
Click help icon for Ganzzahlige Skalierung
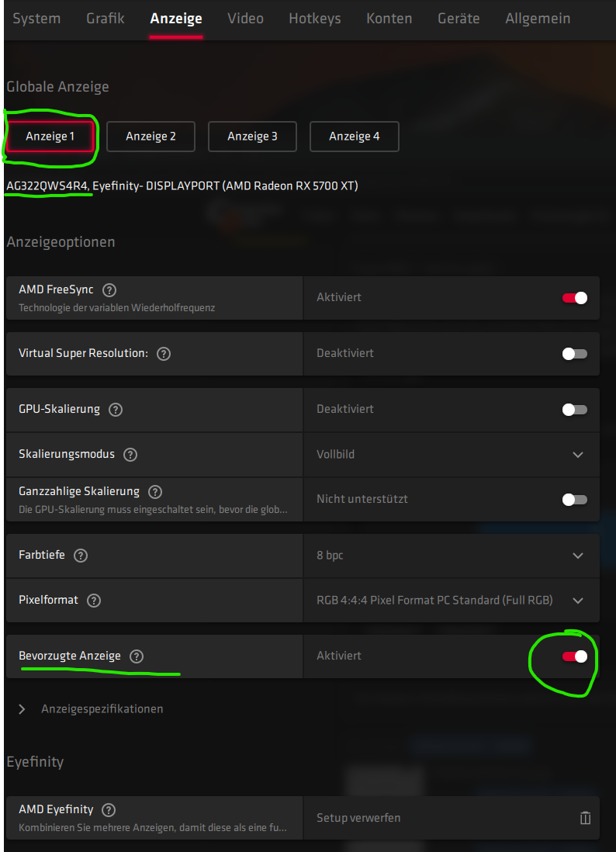[155, 492]
